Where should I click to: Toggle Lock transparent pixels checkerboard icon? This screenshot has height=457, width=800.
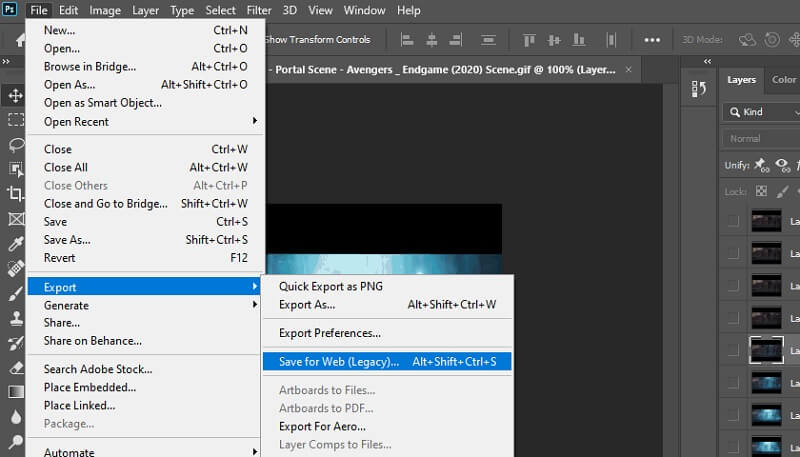[761, 191]
